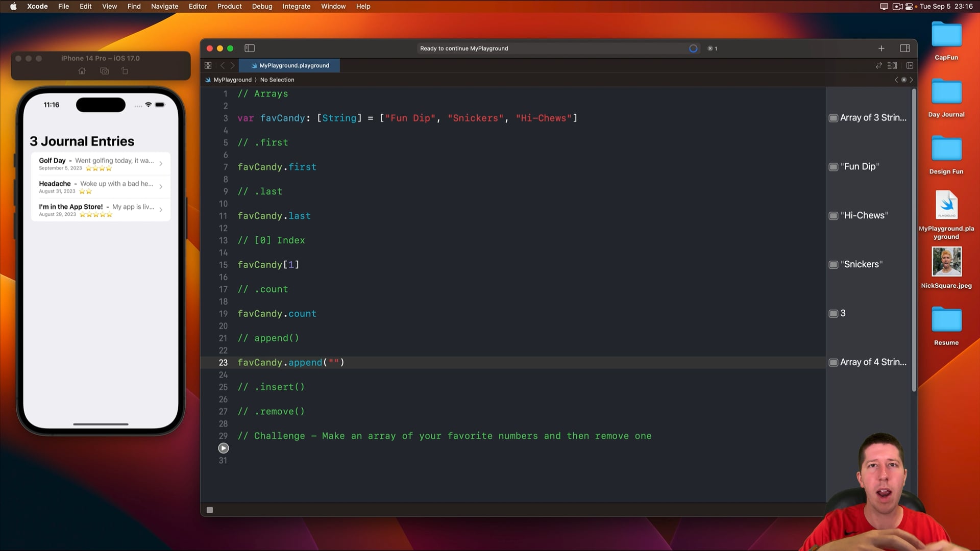Open MyPlayground jump bar segment
The width and height of the screenshot is (980, 551).
click(228, 80)
